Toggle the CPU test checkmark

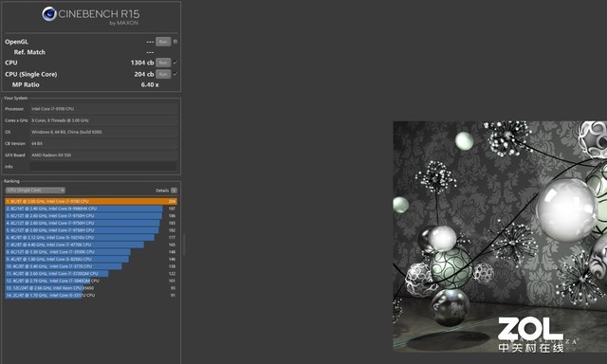tap(175, 63)
